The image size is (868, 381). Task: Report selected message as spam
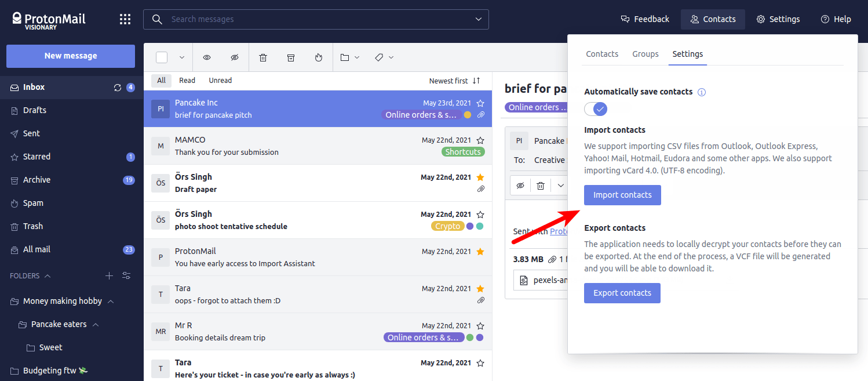pos(318,57)
